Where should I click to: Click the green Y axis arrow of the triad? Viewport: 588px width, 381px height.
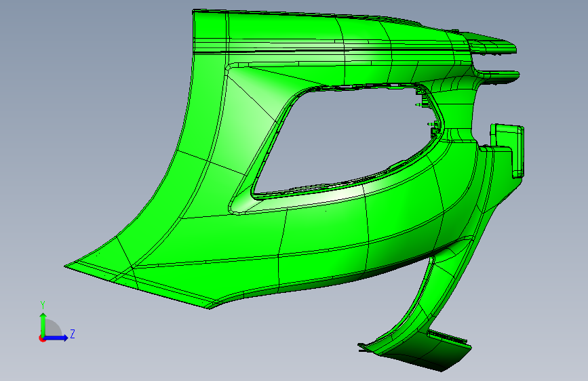click(x=43, y=324)
